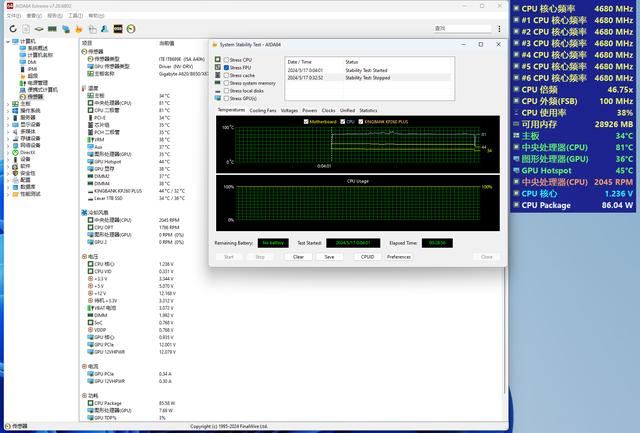The image size is (640, 433).
Task: Click the Stress GPU(s) monitor icon
Action: tap(218, 98)
